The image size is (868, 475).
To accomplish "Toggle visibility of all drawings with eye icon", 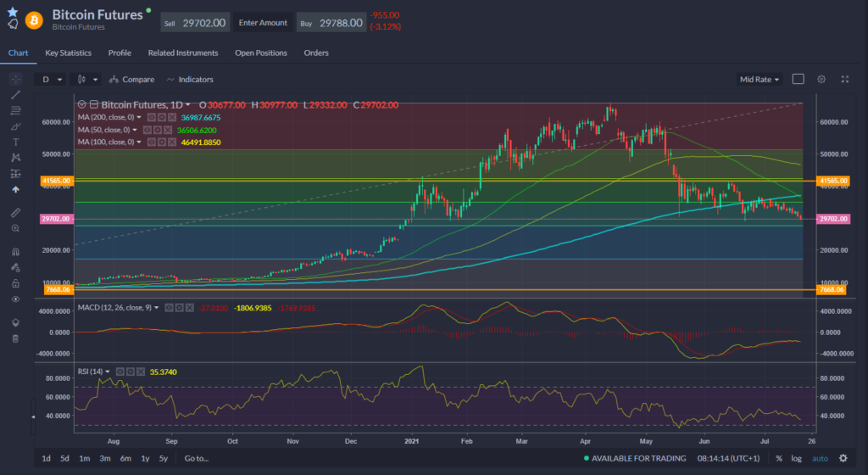I will coord(15,299).
